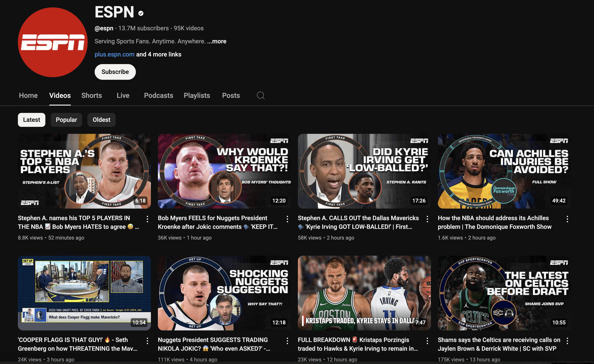594x364 pixels.
Task: Click '1.6K views • 2 hours ago' metadata
Action: pyautogui.click(x=467, y=238)
